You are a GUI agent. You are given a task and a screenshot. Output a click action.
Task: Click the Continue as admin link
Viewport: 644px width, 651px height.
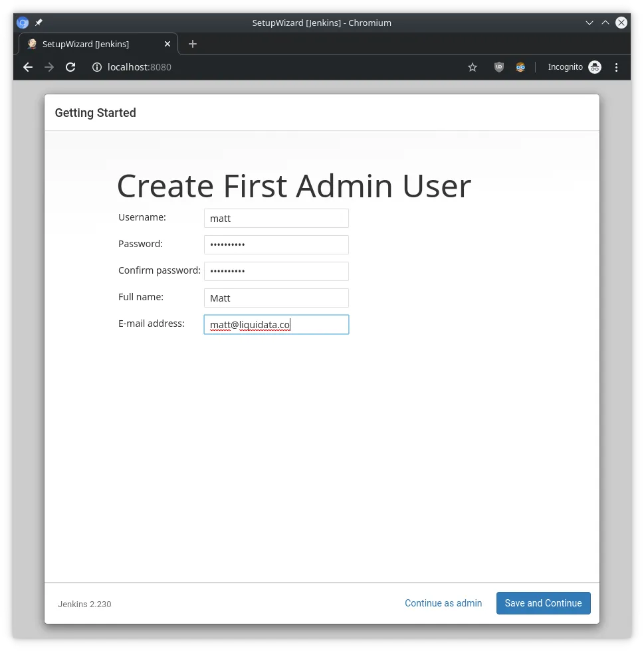click(x=443, y=603)
